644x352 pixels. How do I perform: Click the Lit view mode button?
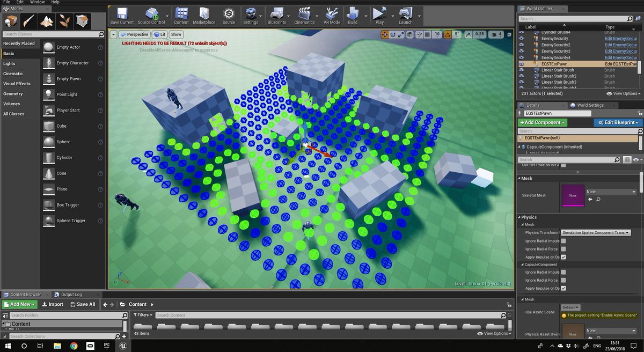[159, 34]
